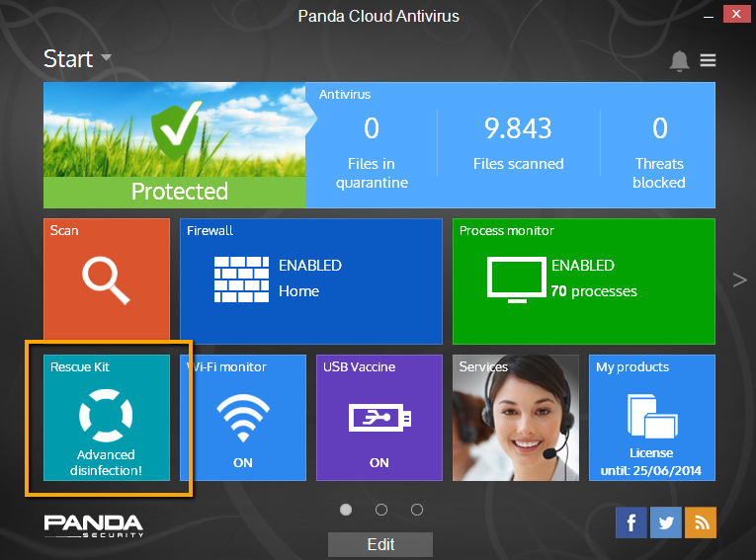Image resolution: width=756 pixels, height=560 pixels.
Task: Click the Process monitor ENABLED text
Action: point(583,266)
